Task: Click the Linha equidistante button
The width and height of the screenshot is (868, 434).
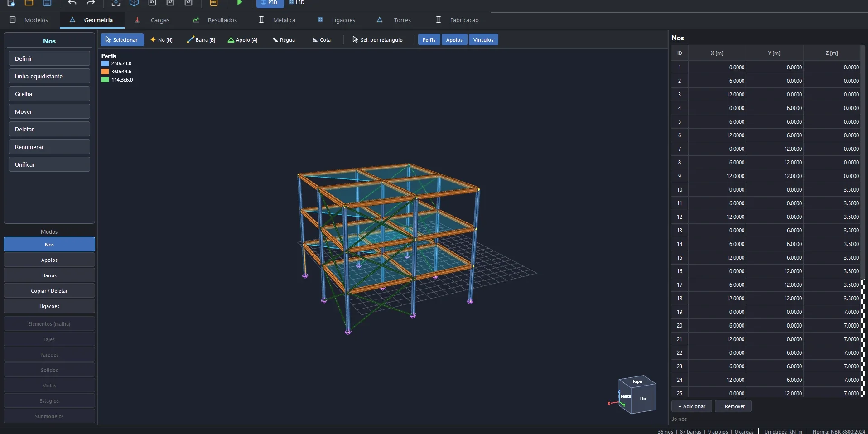Action: tap(49, 76)
